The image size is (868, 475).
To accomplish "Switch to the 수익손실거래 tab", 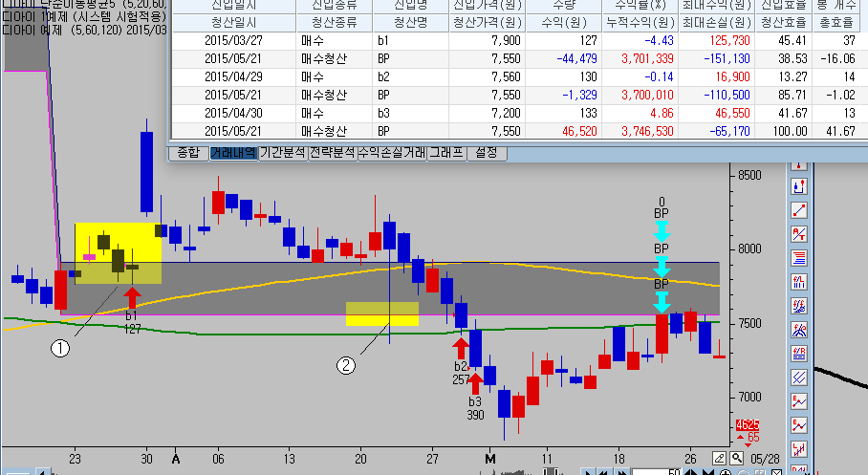I will pyautogui.click(x=392, y=152).
